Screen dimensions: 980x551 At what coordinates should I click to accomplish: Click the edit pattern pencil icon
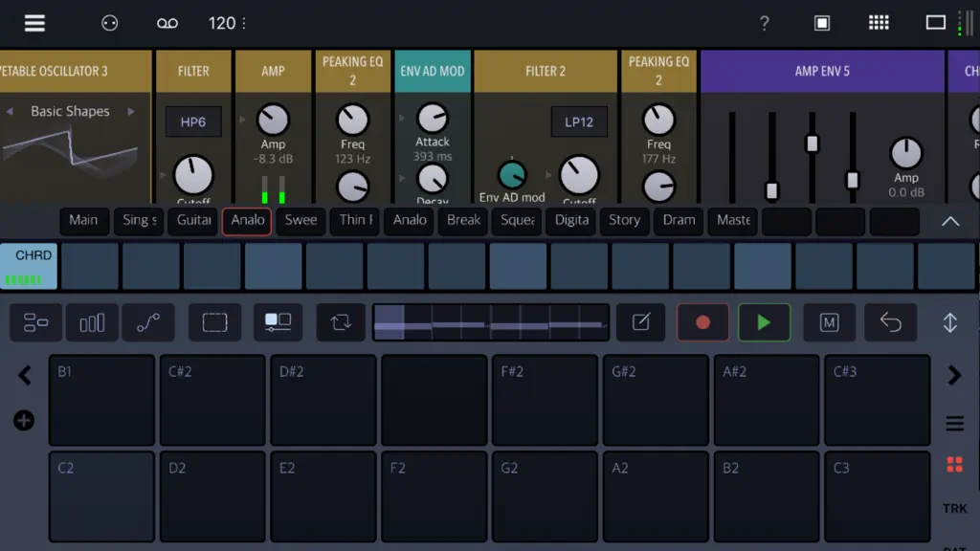[x=640, y=322]
